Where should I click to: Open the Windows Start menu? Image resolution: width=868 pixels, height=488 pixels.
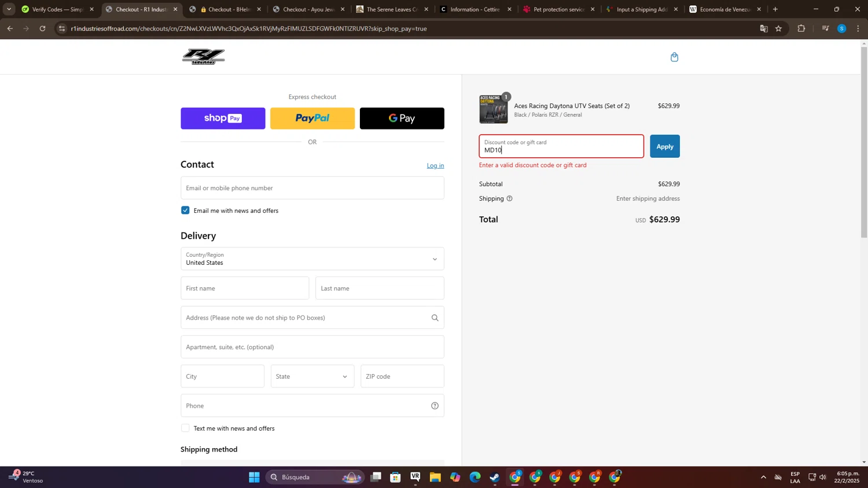254,477
